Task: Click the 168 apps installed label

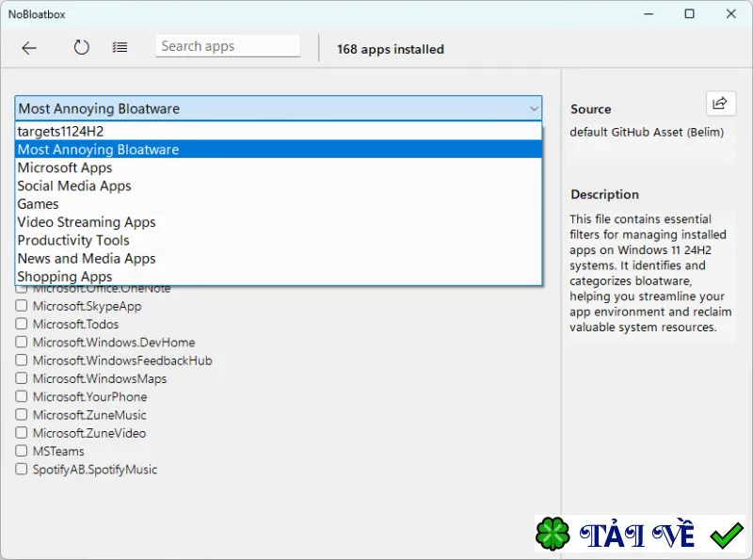Action: pyautogui.click(x=391, y=49)
